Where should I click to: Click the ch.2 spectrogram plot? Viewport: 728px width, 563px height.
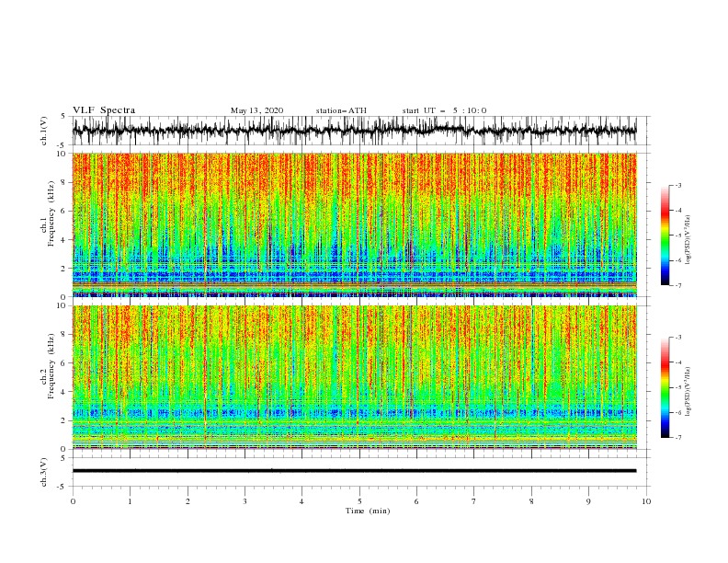click(x=355, y=377)
